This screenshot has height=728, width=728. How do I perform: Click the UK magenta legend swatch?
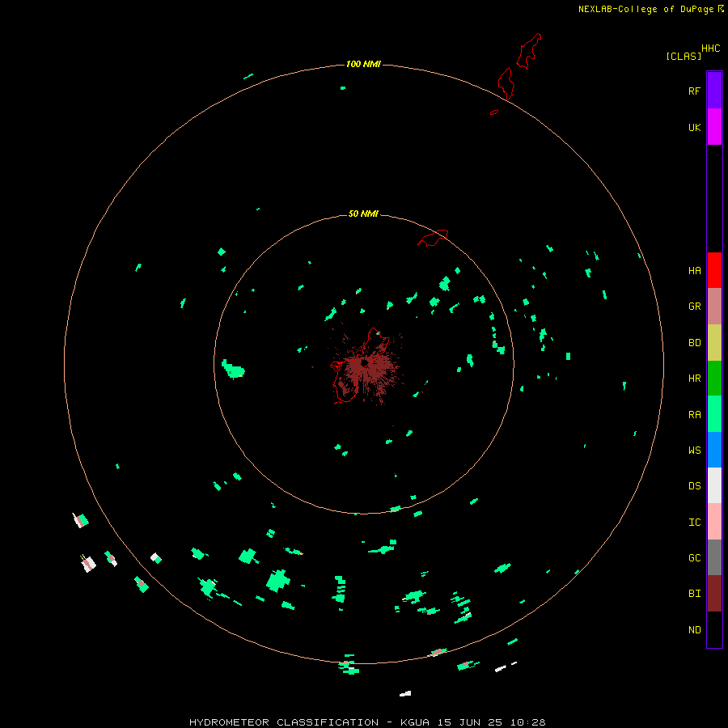(714, 127)
